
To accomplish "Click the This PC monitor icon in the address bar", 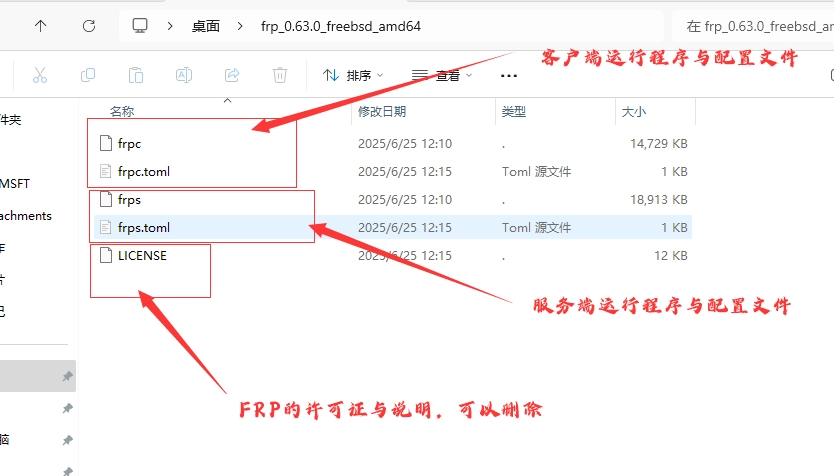I will [x=140, y=26].
